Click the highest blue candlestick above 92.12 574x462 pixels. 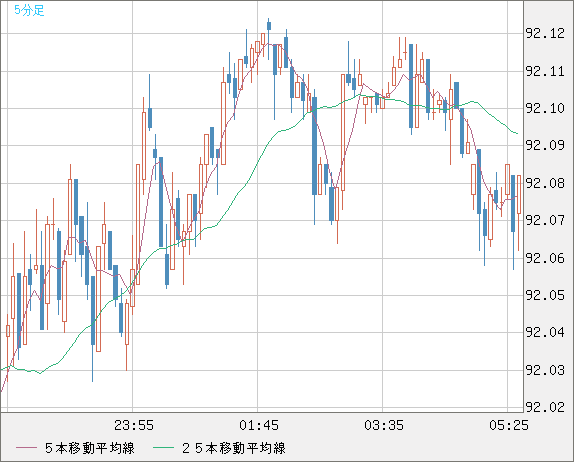click(269, 26)
